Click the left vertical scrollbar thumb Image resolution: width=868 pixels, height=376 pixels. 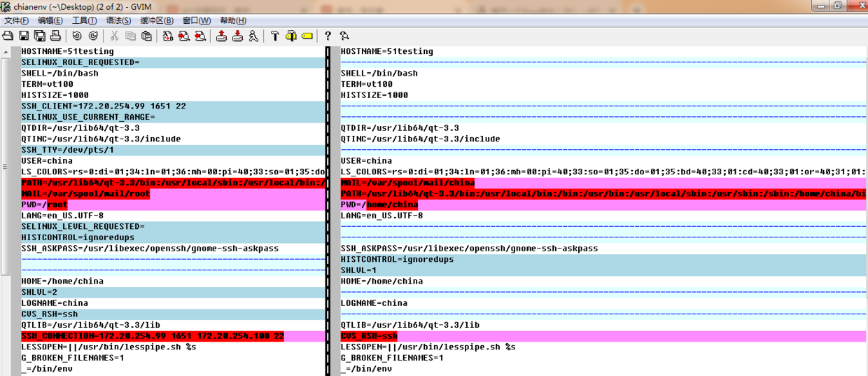(x=6, y=166)
